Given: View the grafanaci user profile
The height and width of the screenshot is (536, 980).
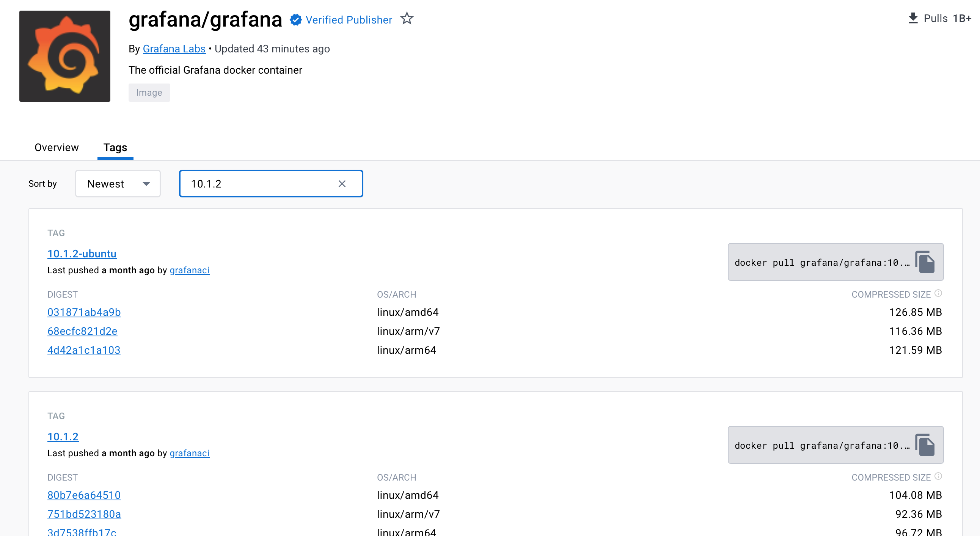Looking at the screenshot, I should [x=190, y=270].
